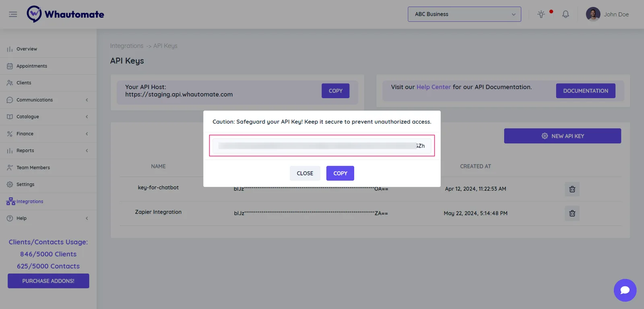Viewport: 644px width, 309px height.
Task: Go to Overview in the sidebar
Action: [x=27, y=49]
